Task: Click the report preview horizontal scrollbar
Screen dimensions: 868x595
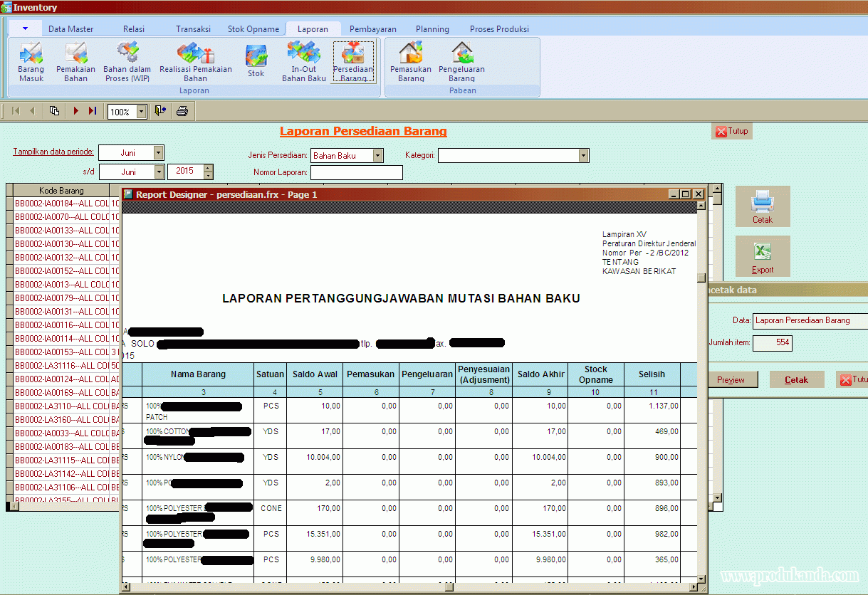Action: (409, 587)
